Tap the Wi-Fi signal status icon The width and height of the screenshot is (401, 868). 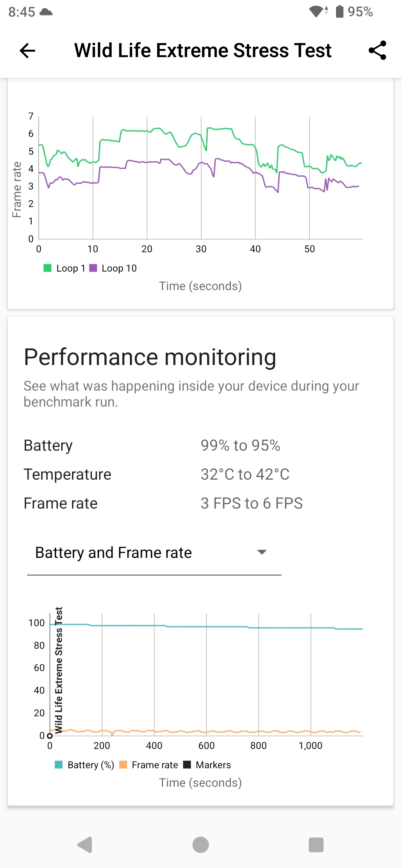(317, 11)
